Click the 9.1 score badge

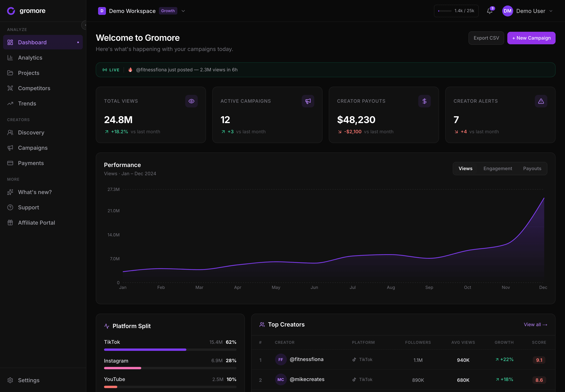point(539,360)
